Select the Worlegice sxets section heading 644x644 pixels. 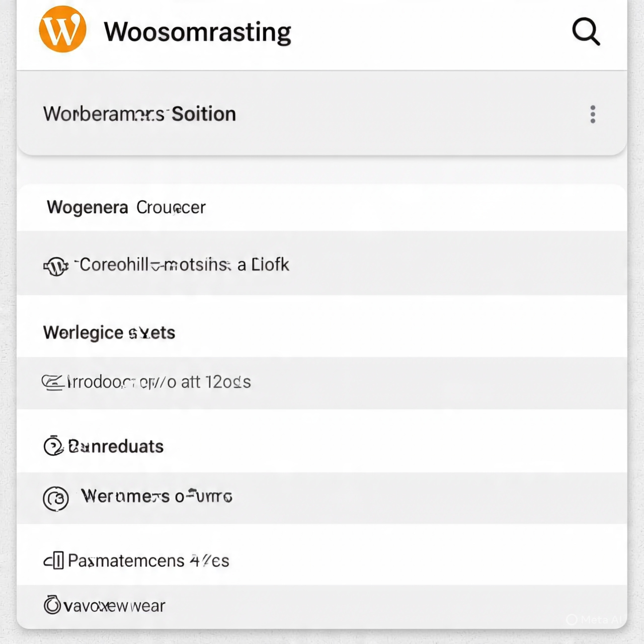click(109, 333)
